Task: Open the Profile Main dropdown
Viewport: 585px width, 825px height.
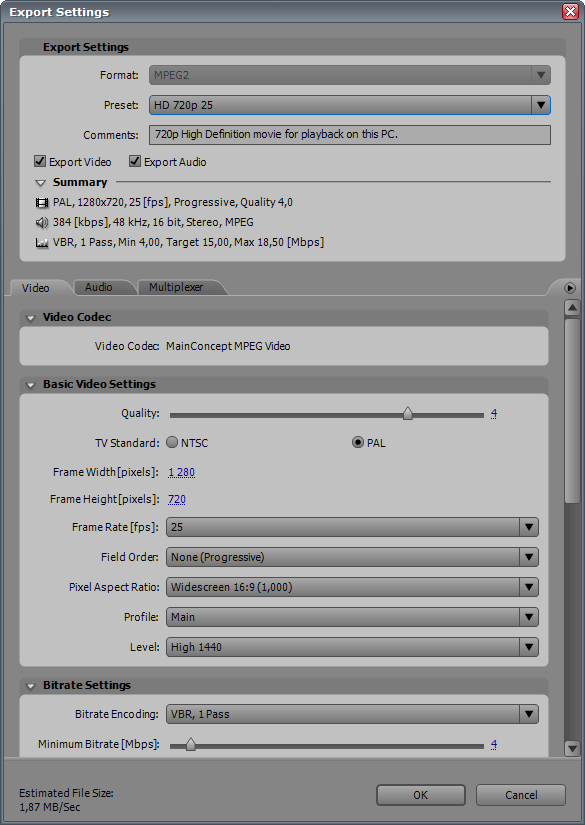Action: [352, 617]
